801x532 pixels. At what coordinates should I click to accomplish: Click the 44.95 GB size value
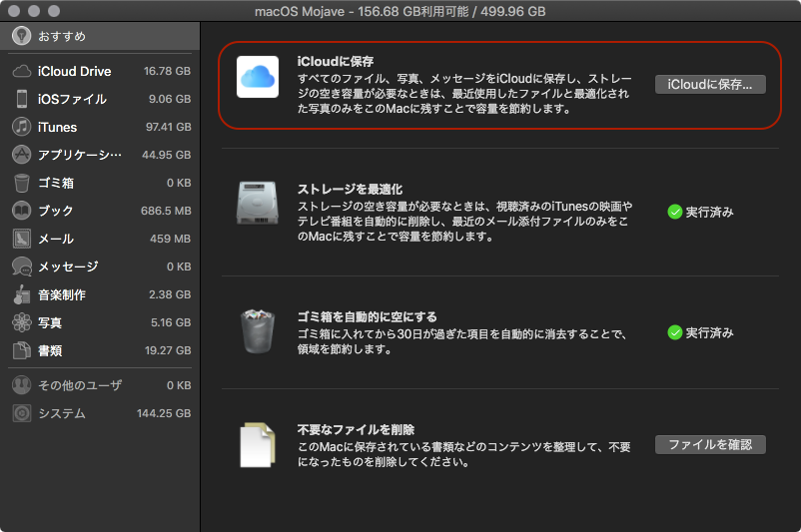[x=167, y=155]
